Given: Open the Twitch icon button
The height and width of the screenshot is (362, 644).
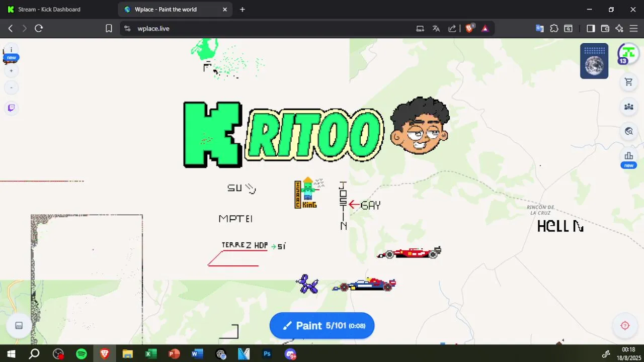Looking at the screenshot, I should tap(11, 108).
